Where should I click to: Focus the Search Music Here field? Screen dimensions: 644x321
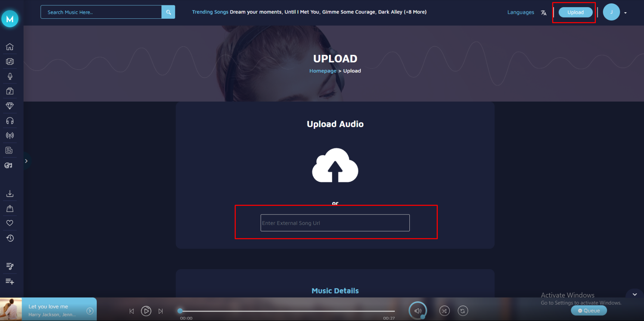(101, 12)
